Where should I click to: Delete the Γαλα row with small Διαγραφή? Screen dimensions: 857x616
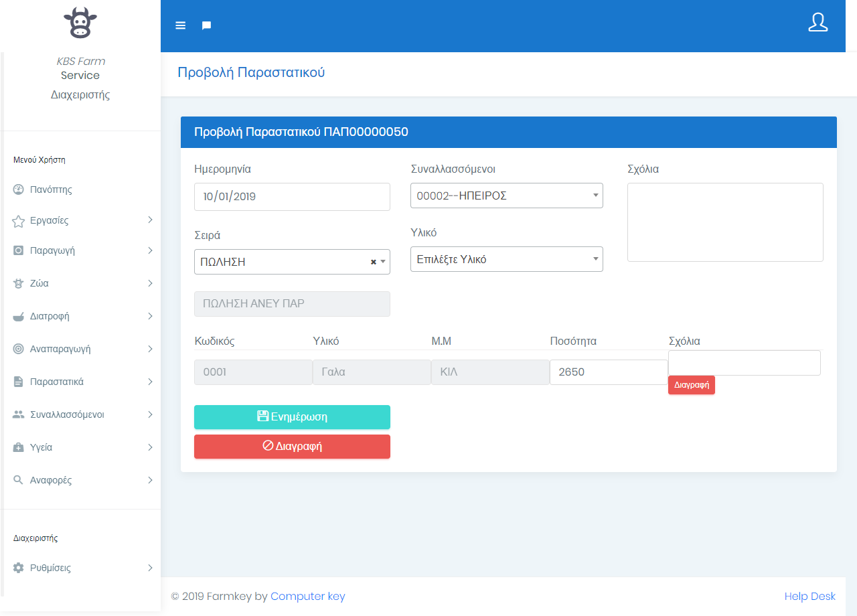coord(691,385)
